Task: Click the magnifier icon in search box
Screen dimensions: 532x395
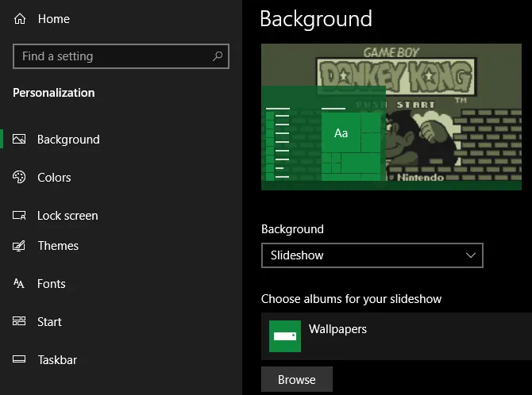Action: (x=218, y=56)
